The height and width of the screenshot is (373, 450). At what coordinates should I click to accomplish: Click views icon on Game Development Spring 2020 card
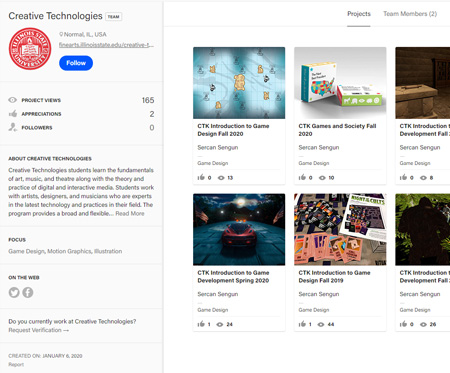220,324
